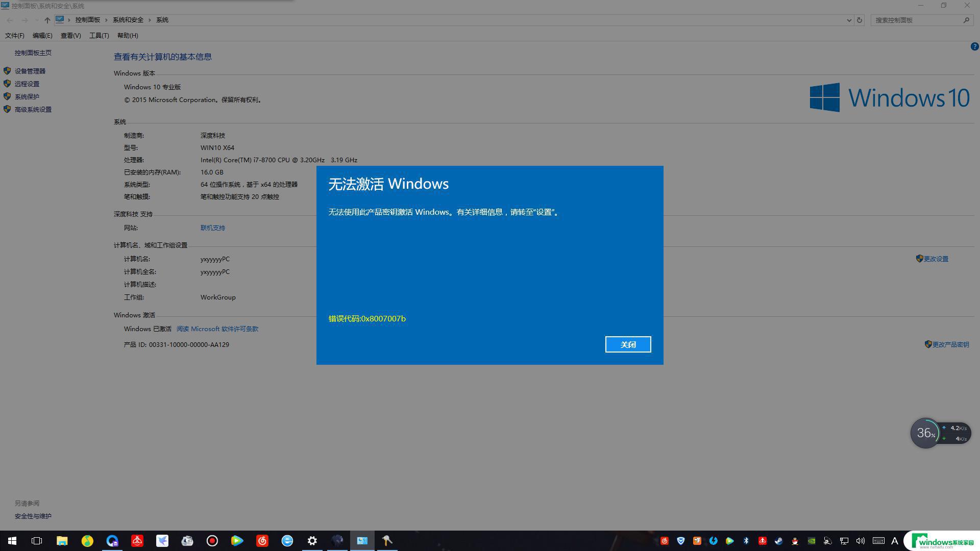Click the 联机支持 website link
Image resolution: width=980 pixels, height=551 pixels.
pyautogui.click(x=213, y=228)
